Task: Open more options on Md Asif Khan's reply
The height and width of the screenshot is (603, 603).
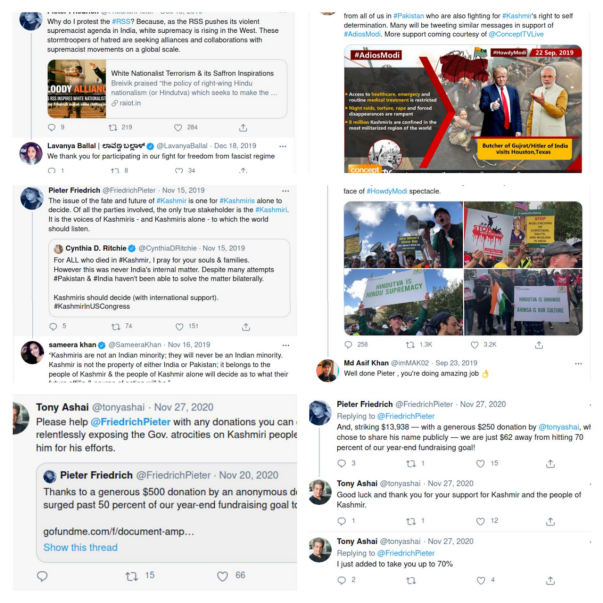Action: tap(578, 363)
